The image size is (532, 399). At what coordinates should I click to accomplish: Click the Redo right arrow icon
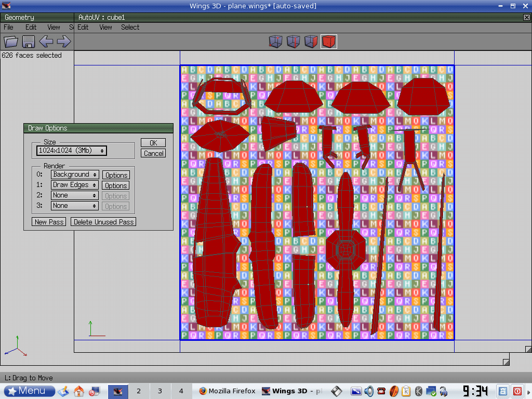[x=63, y=42]
